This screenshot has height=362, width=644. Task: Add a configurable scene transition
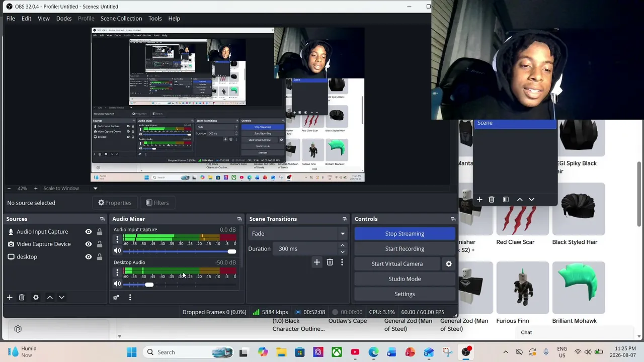pyautogui.click(x=317, y=262)
